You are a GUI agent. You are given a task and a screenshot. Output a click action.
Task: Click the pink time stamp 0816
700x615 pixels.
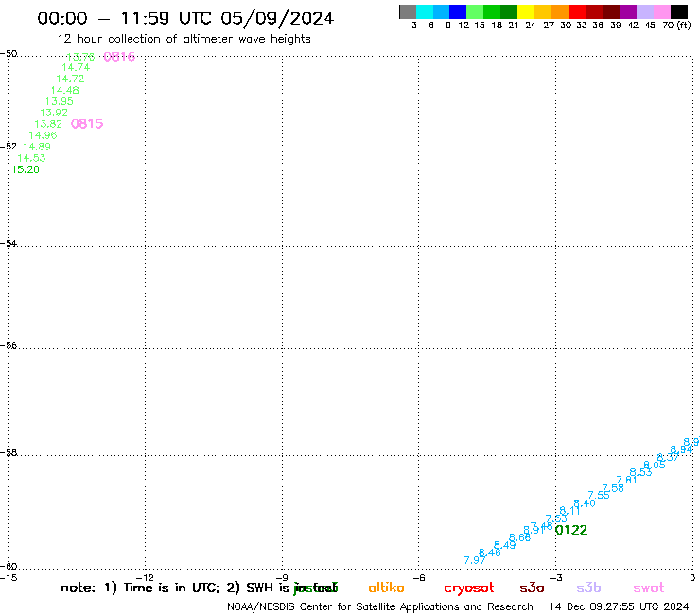pyautogui.click(x=119, y=57)
